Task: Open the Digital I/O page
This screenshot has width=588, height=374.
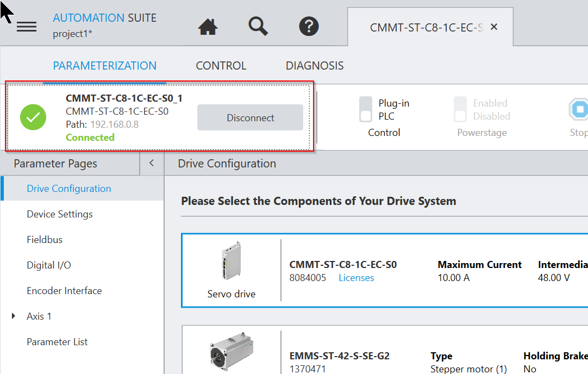Action: (49, 265)
